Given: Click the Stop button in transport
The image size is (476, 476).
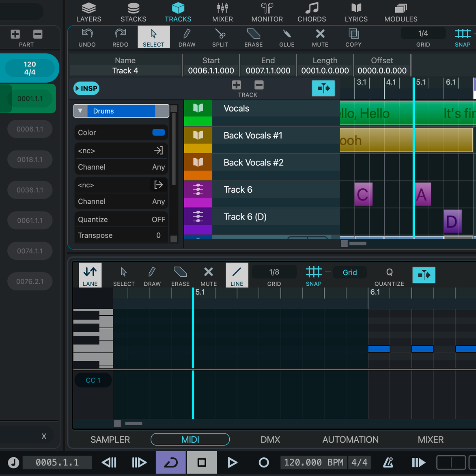Looking at the screenshot, I should [x=202, y=462].
